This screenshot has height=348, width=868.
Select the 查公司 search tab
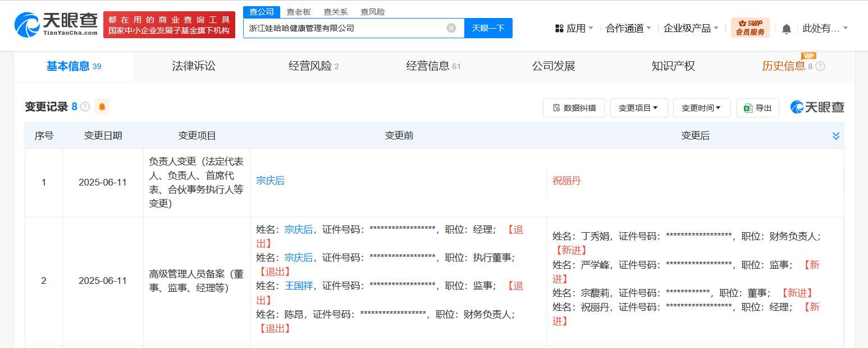(x=262, y=12)
